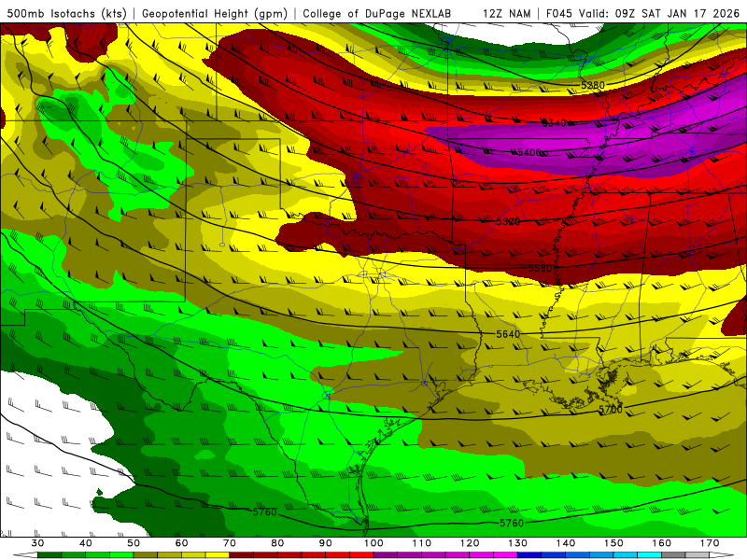Click the "College of DuPage NEXLAB" header text
The height and width of the screenshot is (560, 747).
point(376,13)
